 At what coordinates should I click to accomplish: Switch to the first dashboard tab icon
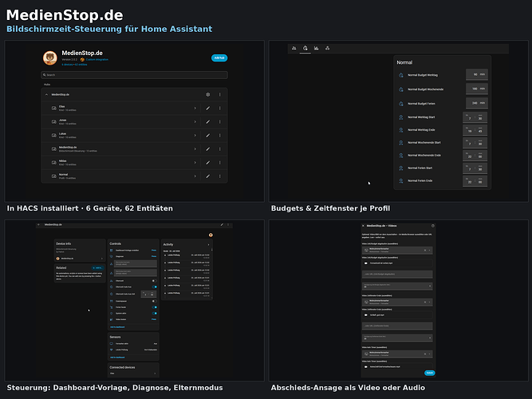click(294, 48)
